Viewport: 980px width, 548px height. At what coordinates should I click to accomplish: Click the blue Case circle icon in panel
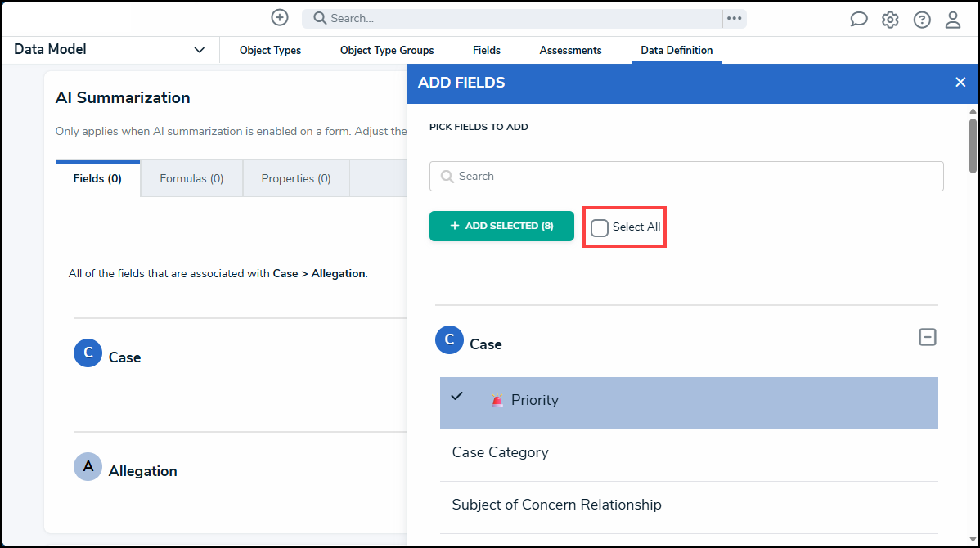pyautogui.click(x=449, y=339)
